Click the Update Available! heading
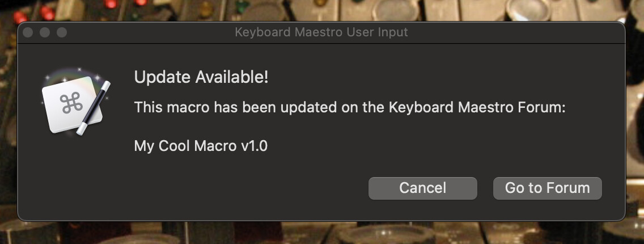This screenshot has height=244, width=644. point(201,78)
